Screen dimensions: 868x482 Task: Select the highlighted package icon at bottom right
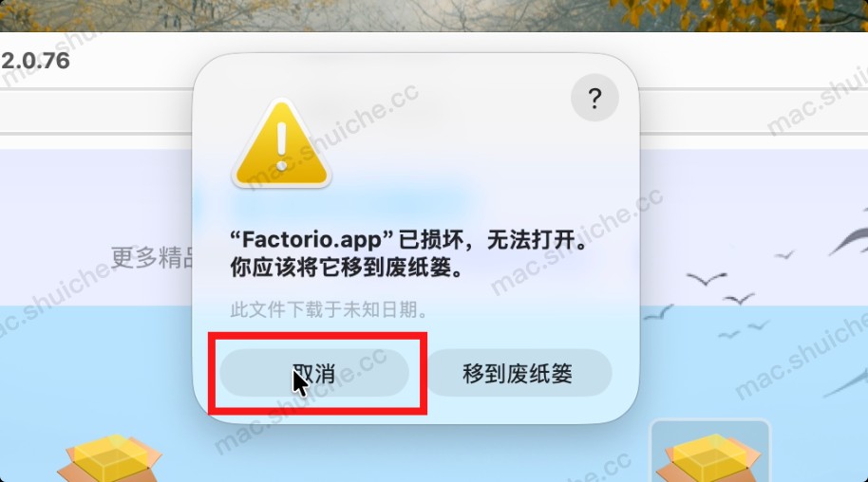[710, 452]
